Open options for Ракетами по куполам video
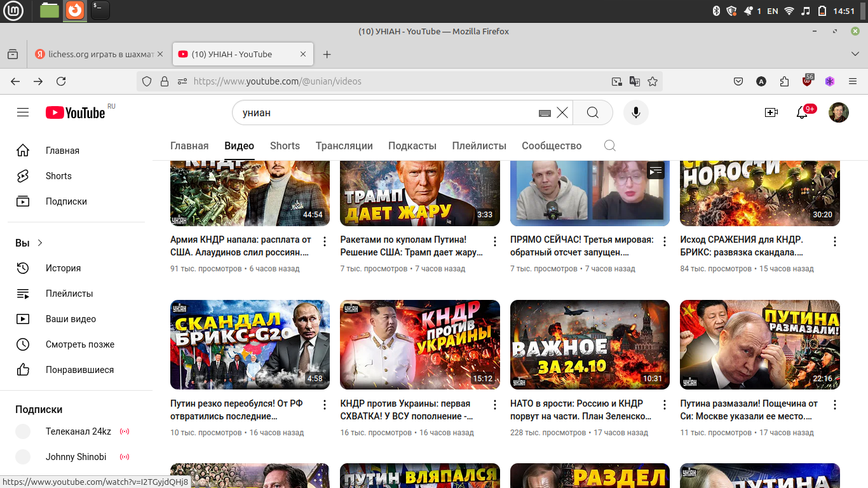 click(x=495, y=241)
